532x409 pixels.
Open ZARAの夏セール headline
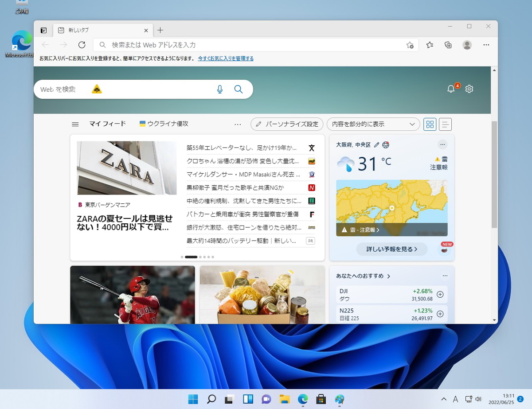(x=125, y=223)
